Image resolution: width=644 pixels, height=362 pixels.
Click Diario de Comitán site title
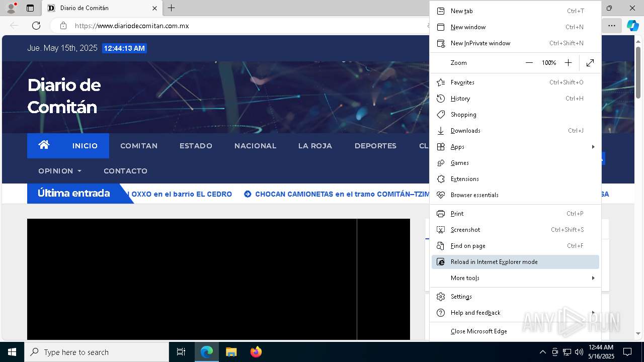pos(64,96)
